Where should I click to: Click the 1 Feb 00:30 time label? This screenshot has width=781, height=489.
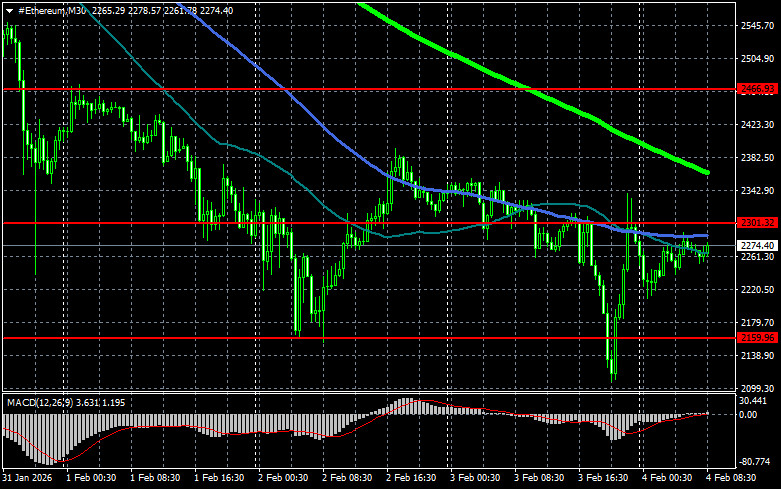coord(91,478)
